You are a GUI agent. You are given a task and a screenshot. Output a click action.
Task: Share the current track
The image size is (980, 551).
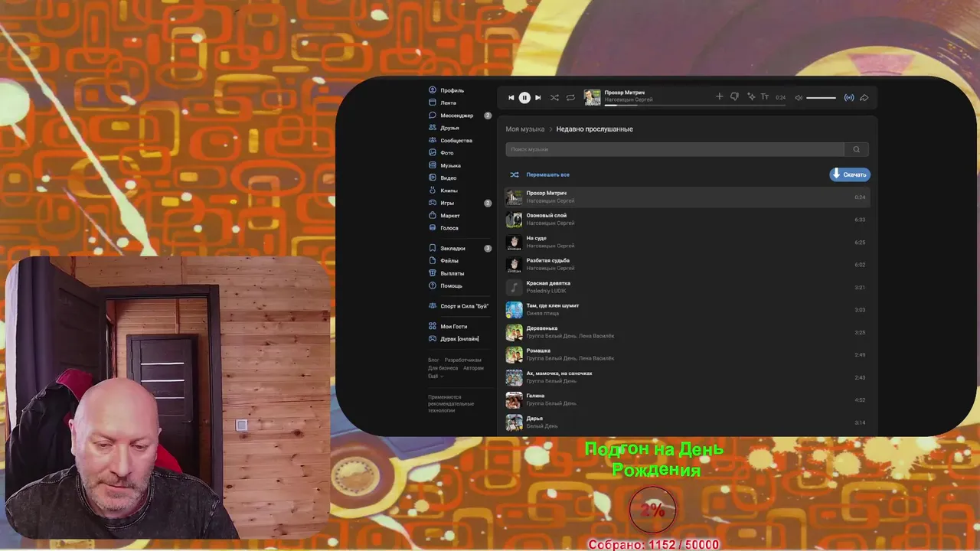coord(864,98)
